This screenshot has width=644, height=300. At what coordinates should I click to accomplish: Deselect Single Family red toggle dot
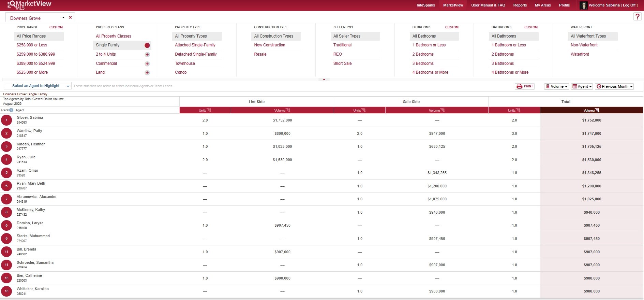pyautogui.click(x=147, y=45)
